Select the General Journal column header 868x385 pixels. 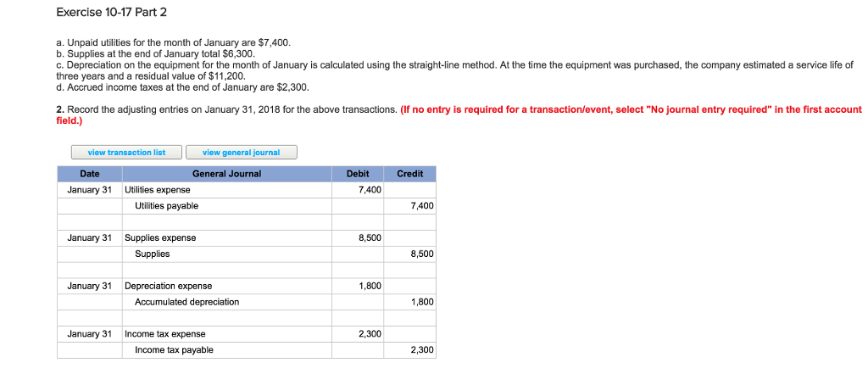tap(227, 174)
